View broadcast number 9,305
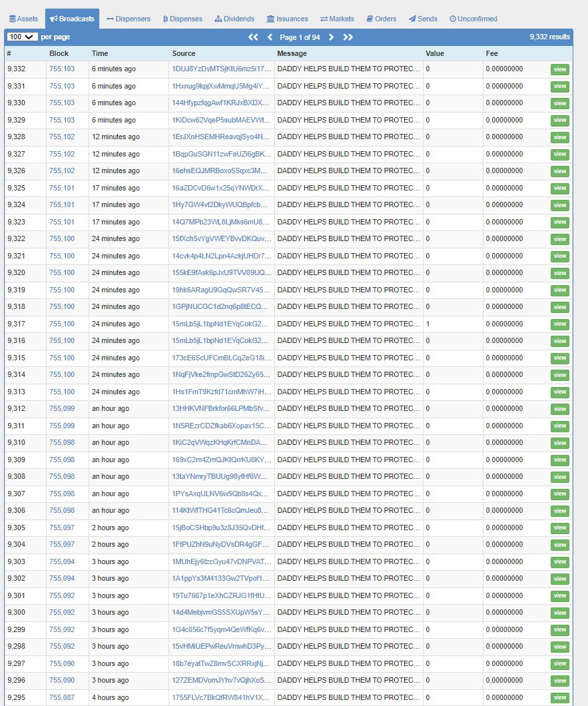588x706 pixels. [559, 528]
